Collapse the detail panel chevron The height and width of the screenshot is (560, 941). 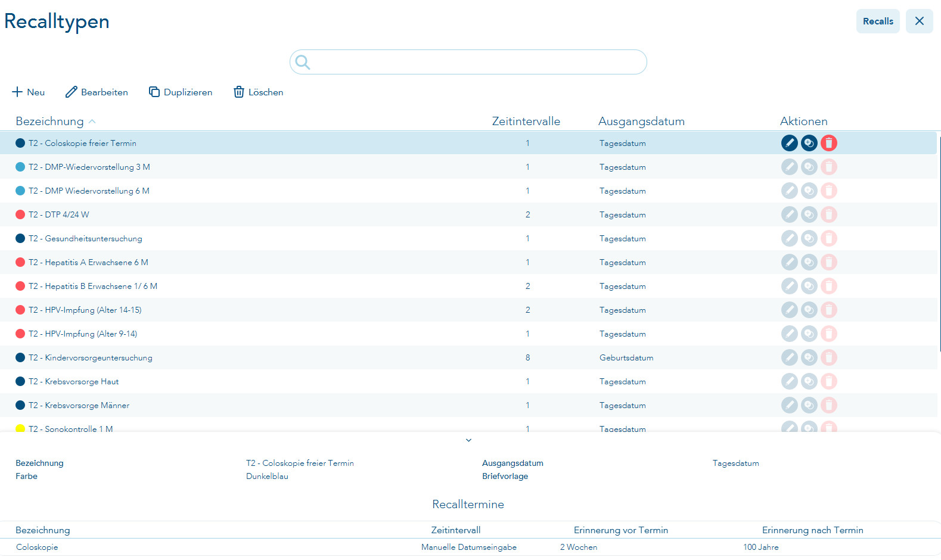point(468,440)
